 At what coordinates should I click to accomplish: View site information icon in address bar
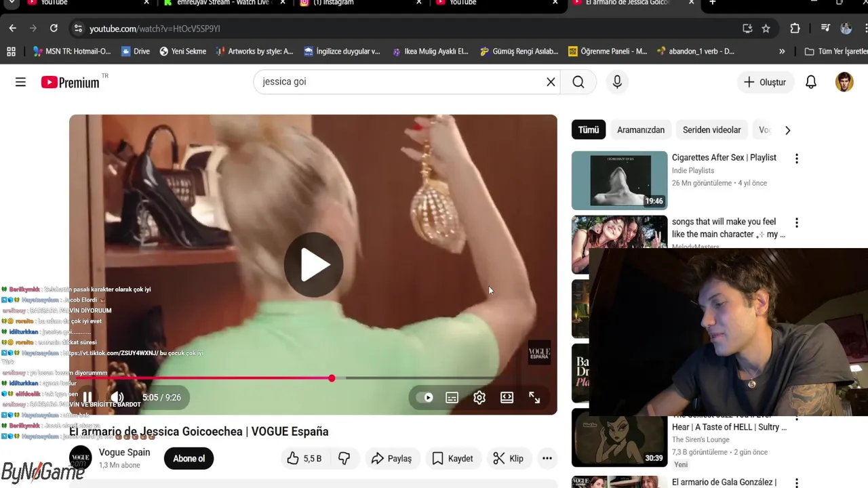(78, 28)
